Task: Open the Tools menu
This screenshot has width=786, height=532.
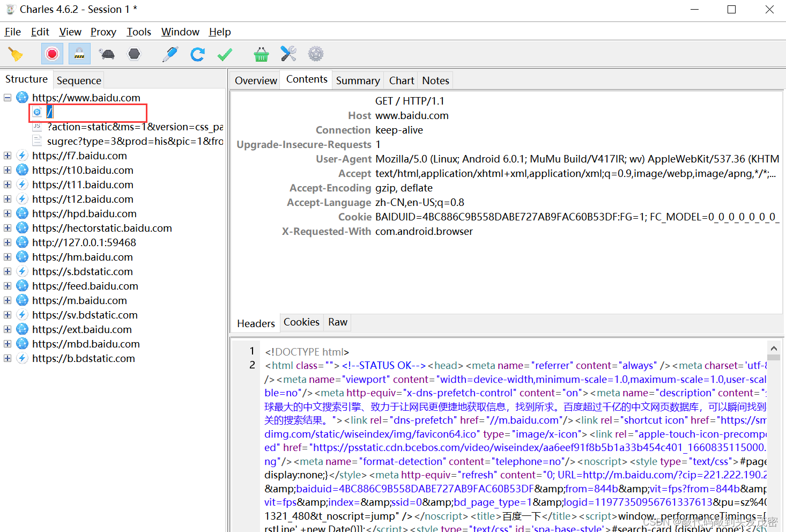Action: tap(139, 32)
